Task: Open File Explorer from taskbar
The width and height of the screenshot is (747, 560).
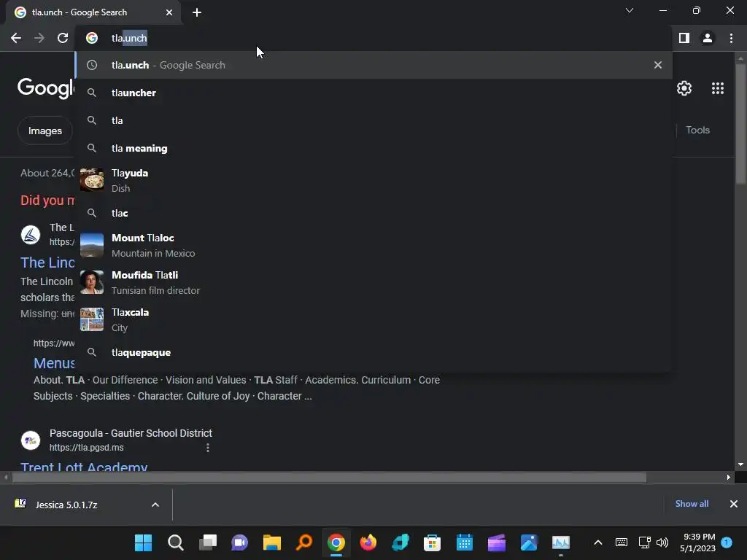Action: coord(272,542)
